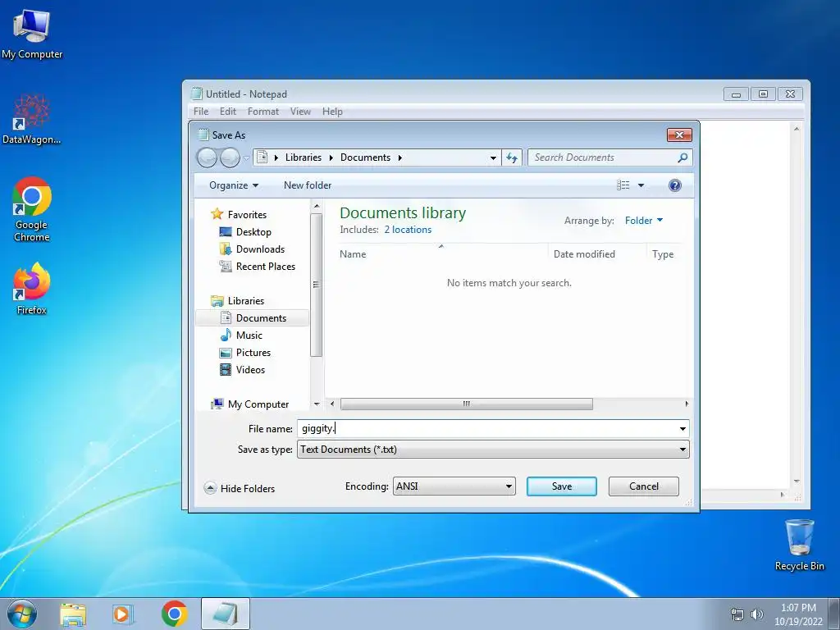Image resolution: width=840 pixels, height=630 pixels.
Task: Click the change view icon in toolbar
Action: point(623,185)
